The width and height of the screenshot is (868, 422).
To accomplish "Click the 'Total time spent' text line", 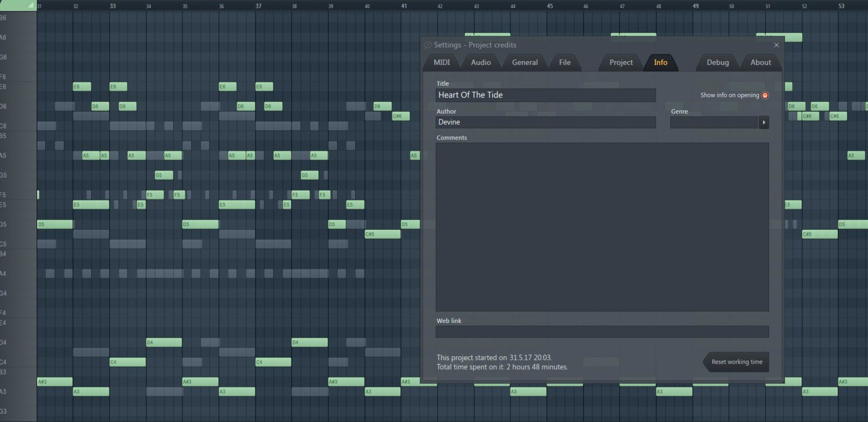I will pyautogui.click(x=502, y=367).
